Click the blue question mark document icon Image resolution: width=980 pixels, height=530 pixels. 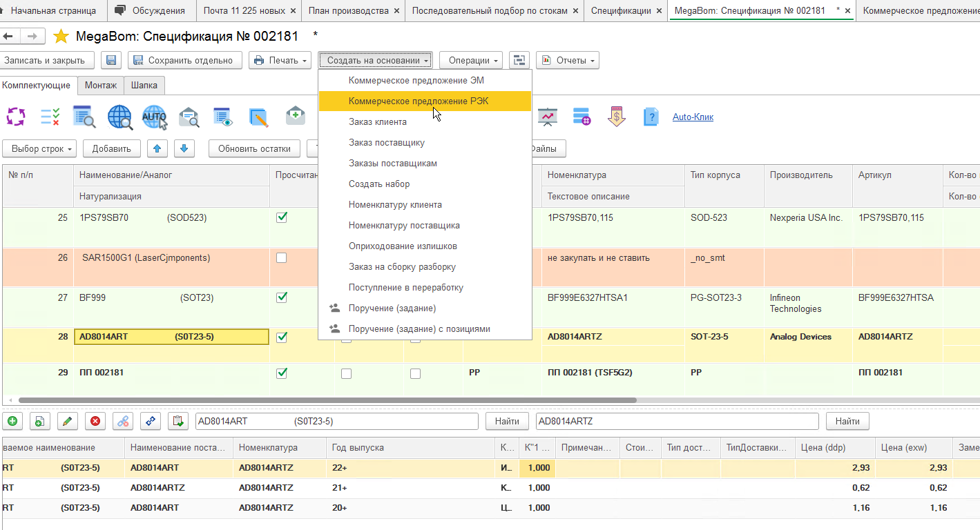tap(650, 117)
